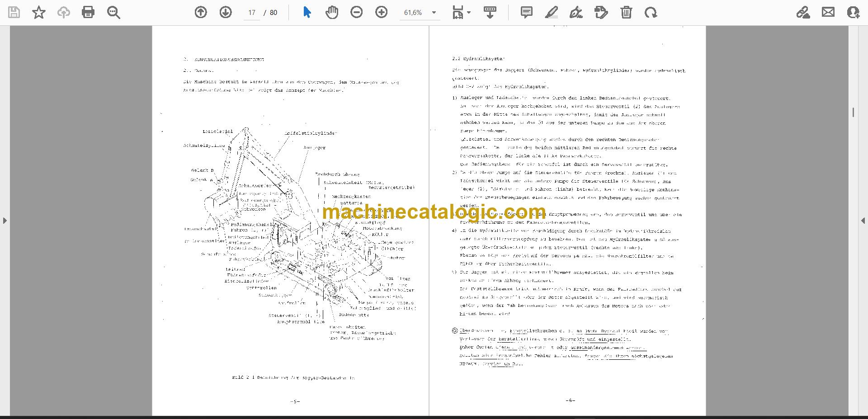Go to the previous page arrow

coord(201,12)
